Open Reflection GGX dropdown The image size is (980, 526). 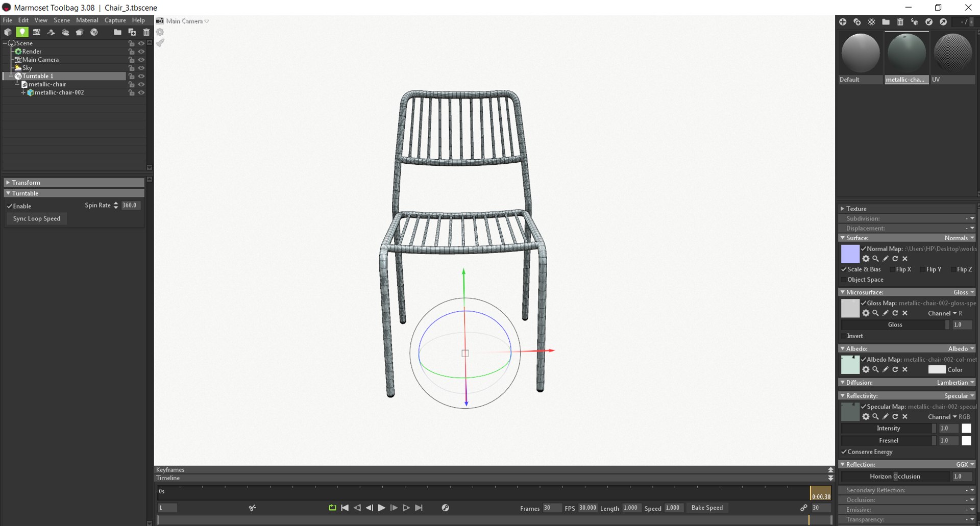click(965, 465)
